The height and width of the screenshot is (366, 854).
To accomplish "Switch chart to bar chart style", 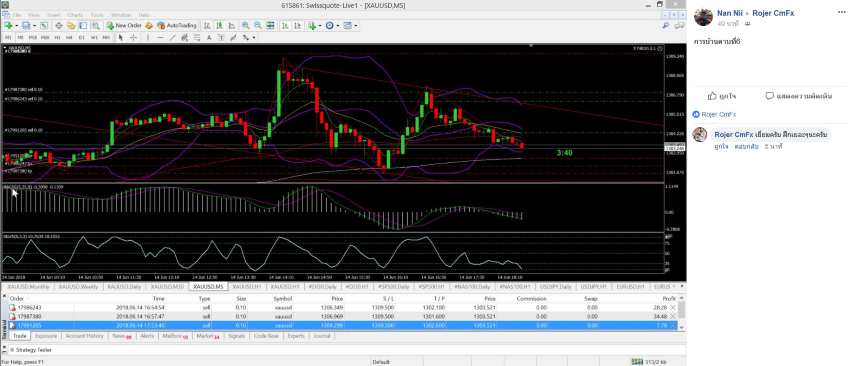I will coord(207,26).
